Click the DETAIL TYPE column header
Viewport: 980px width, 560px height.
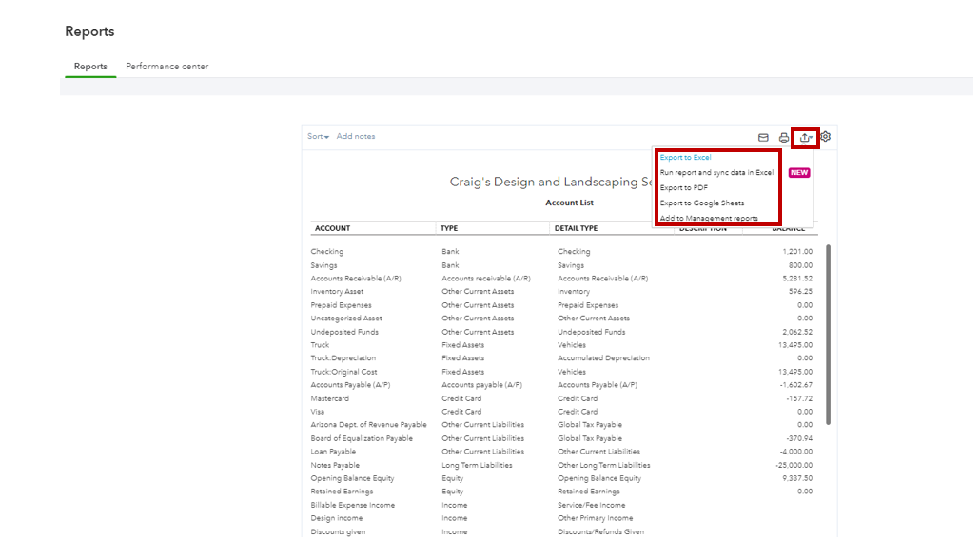(x=578, y=229)
